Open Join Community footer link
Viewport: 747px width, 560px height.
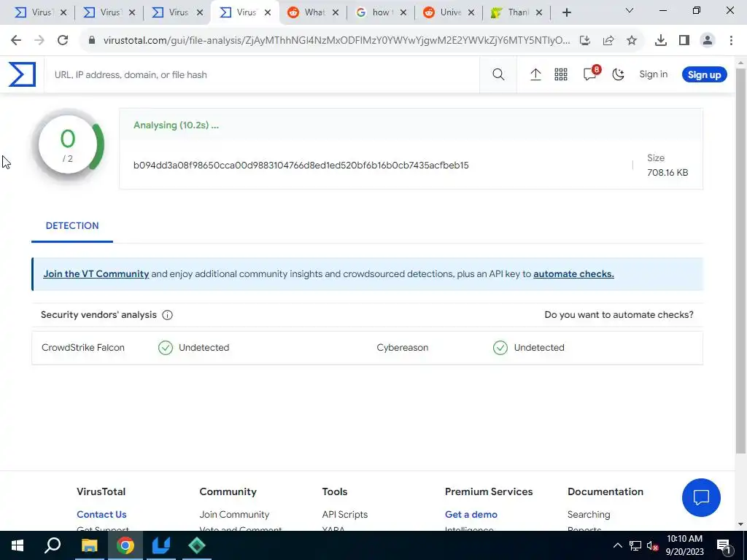coord(234,514)
